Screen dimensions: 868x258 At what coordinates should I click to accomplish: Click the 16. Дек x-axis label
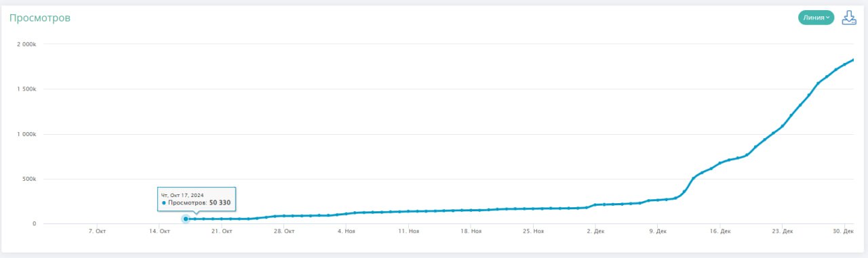[x=720, y=232]
